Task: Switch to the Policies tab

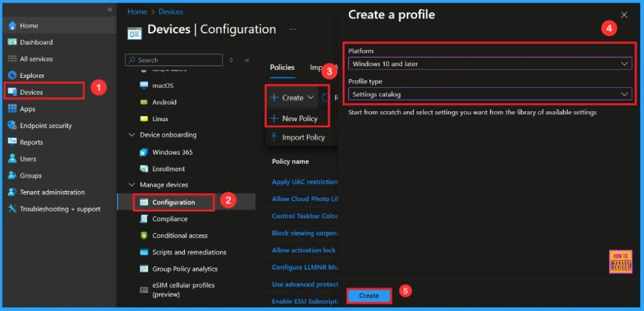Action: click(282, 68)
